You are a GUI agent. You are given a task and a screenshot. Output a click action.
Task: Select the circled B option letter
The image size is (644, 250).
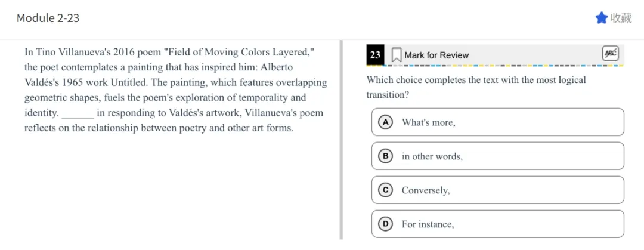(x=385, y=156)
